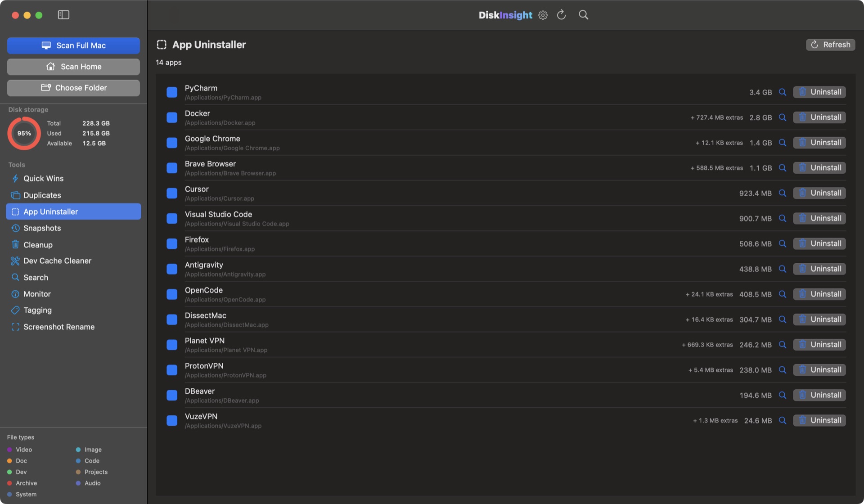864x504 pixels.
Task: Toggle the DissectMac checkbox
Action: point(172,319)
